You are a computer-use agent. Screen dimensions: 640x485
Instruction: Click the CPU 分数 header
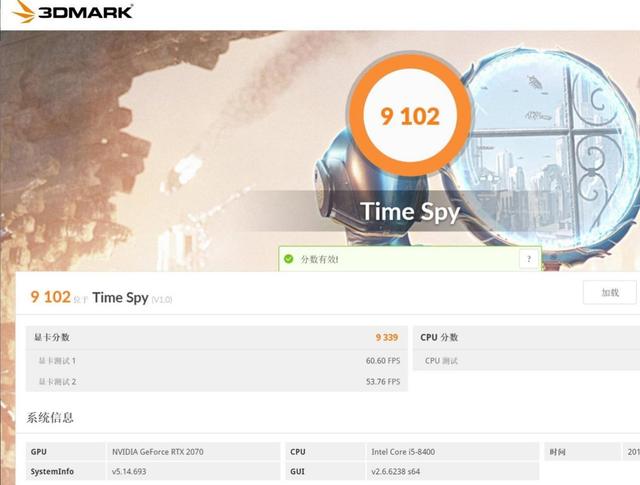pos(439,337)
